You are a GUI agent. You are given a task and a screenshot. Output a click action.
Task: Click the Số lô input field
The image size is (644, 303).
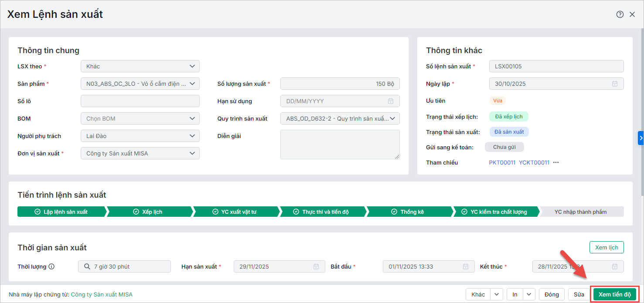pos(140,101)
